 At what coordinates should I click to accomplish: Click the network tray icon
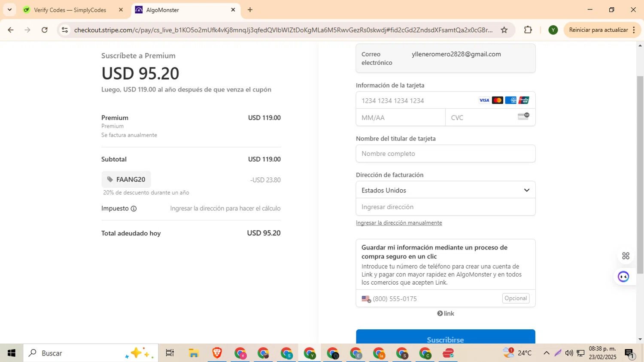[x=580, y=353]
